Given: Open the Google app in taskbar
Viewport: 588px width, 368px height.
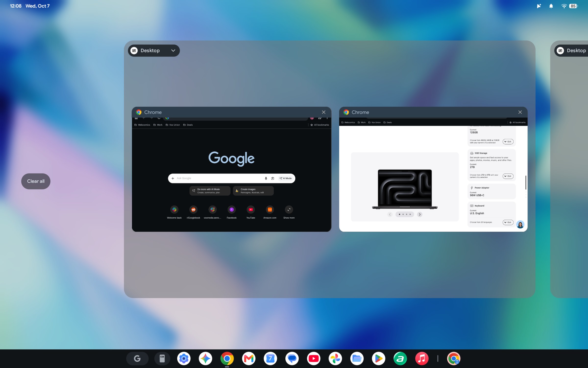Looking at the screenshot, I should coord(137,358).
